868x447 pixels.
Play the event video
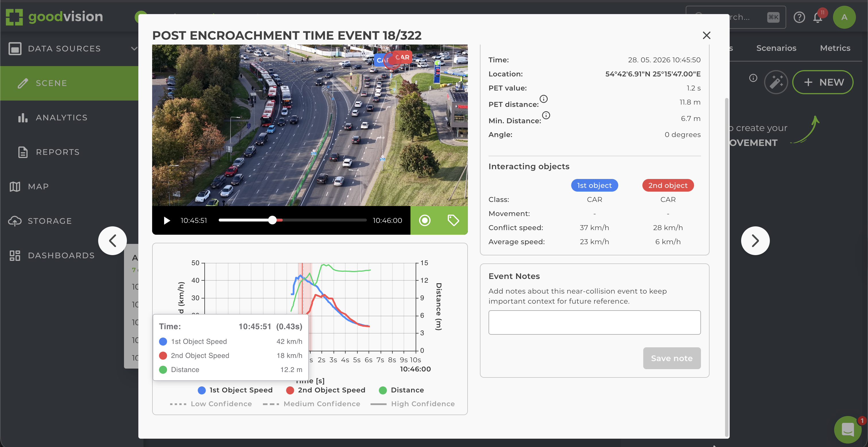(x=166, y=221)
